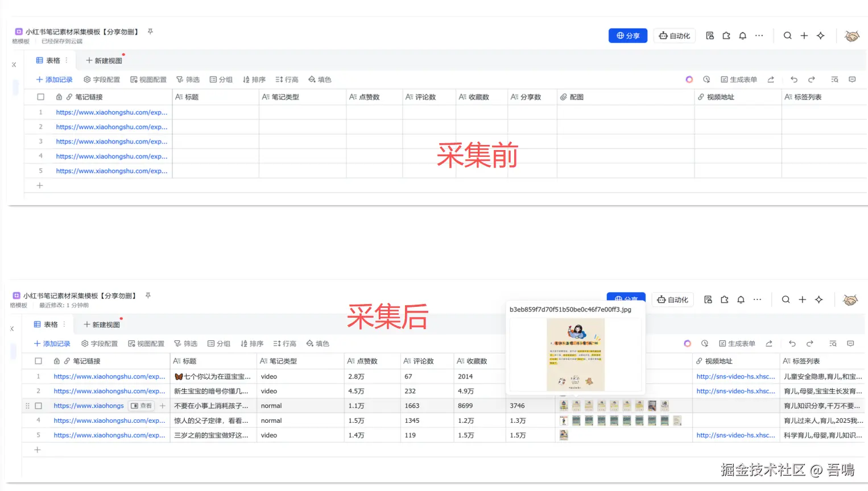Open the 表格 tab's three-dot menu in 采集前
Image resolution: width=868 pixels, height=491 pixels.
tap(67, 60)
